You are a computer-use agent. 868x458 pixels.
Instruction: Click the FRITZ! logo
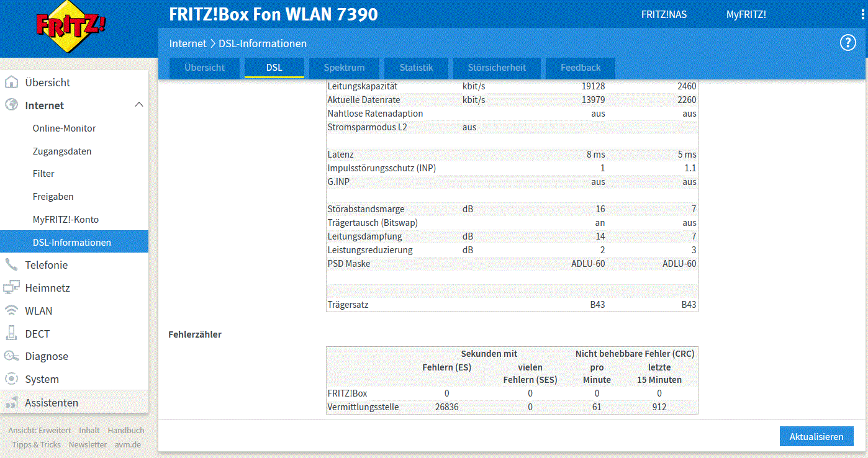[70, 25]
